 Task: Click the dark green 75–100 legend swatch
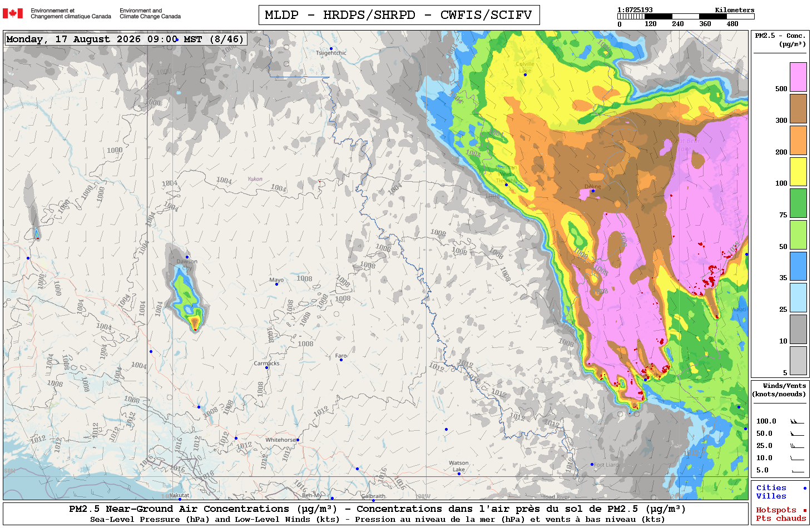(798, 203)
